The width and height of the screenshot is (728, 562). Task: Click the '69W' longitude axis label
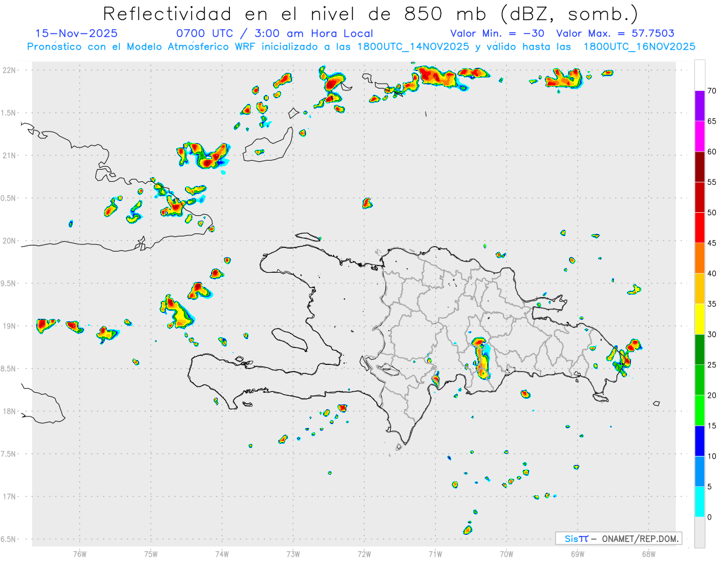pos(578,554)
